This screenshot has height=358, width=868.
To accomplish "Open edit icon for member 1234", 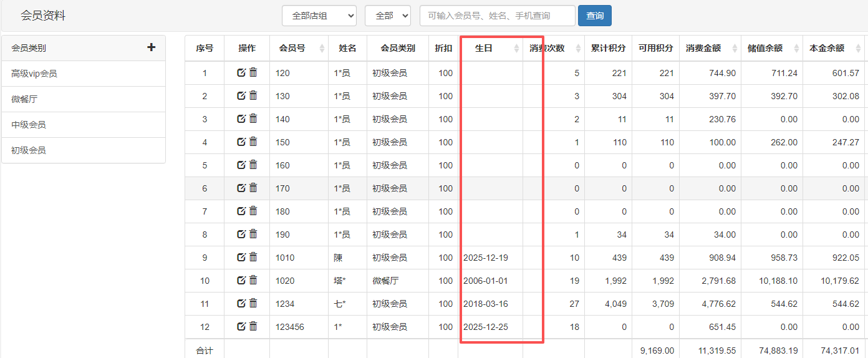I will [241, 304].
